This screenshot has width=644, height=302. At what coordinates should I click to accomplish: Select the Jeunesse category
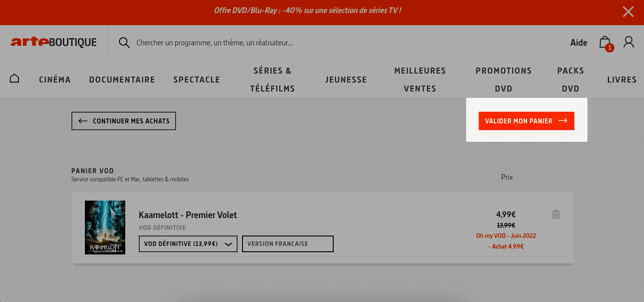click(346, 79)
